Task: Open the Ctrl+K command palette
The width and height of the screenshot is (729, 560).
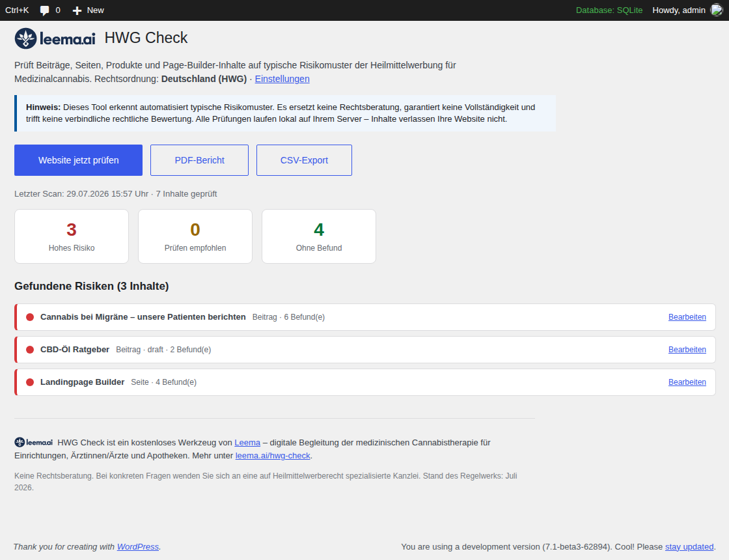Action: (x=17, y=10)
